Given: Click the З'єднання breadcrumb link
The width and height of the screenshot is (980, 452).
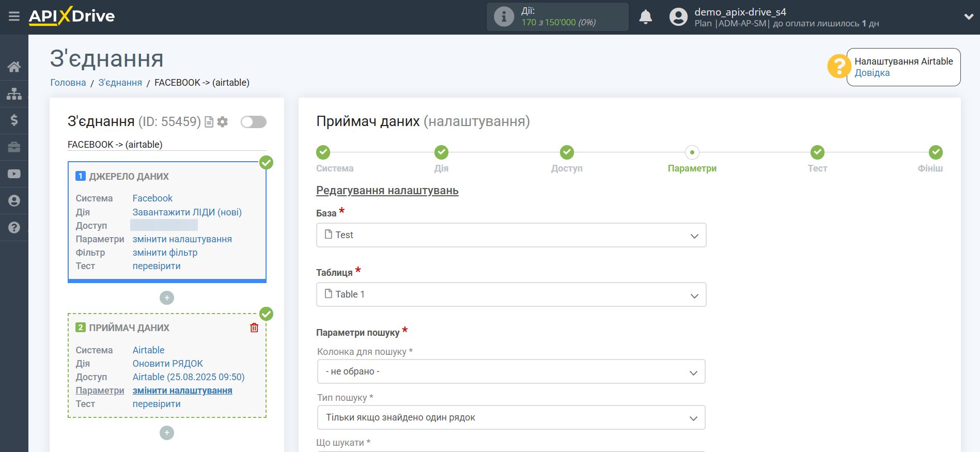Looking at the screenshot, I should pos(120,83).
